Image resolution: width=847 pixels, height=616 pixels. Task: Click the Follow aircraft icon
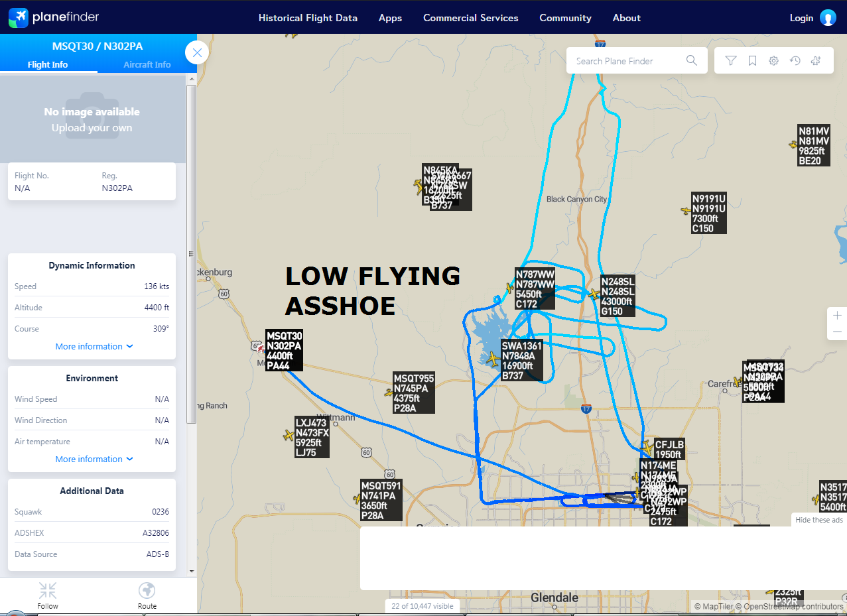pos(48,590)
